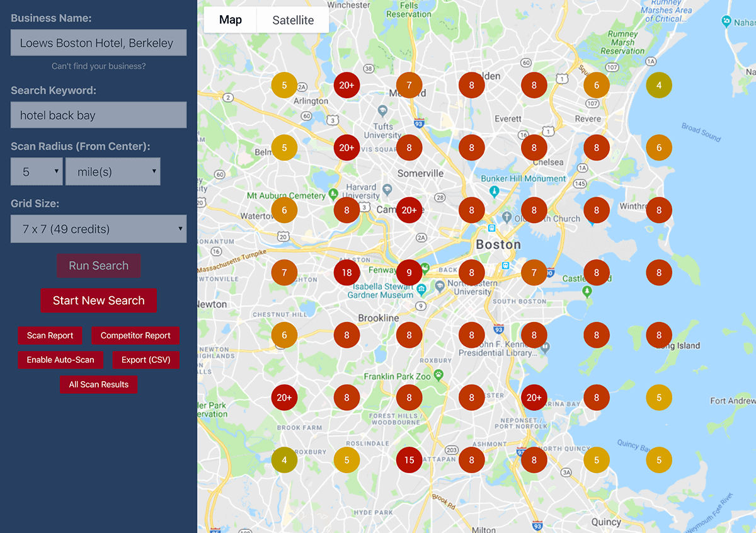The height and width of the screenshot is (533, 756).
Task: Open the rank 9 marker near Fenway
Action: (409, 273)
